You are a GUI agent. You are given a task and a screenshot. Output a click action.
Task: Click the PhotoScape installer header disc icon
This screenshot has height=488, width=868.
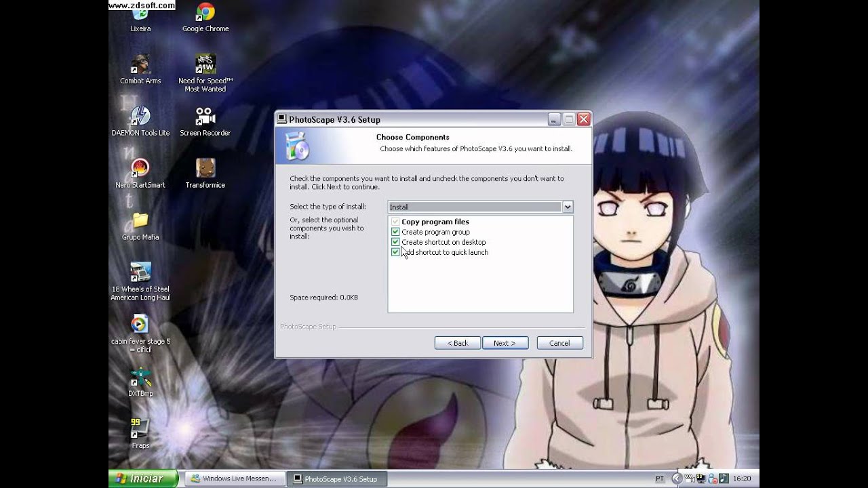coord(296,145)
